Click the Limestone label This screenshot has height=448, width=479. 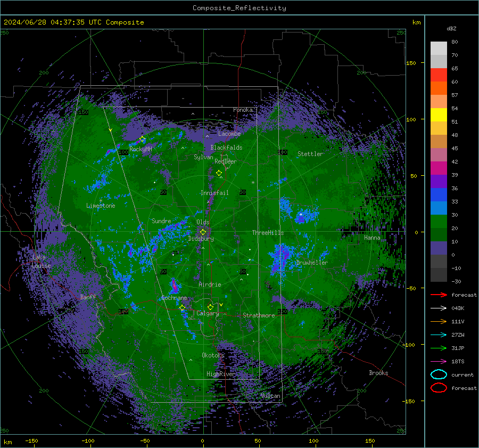pyautogui.click(x=101, y=206)
